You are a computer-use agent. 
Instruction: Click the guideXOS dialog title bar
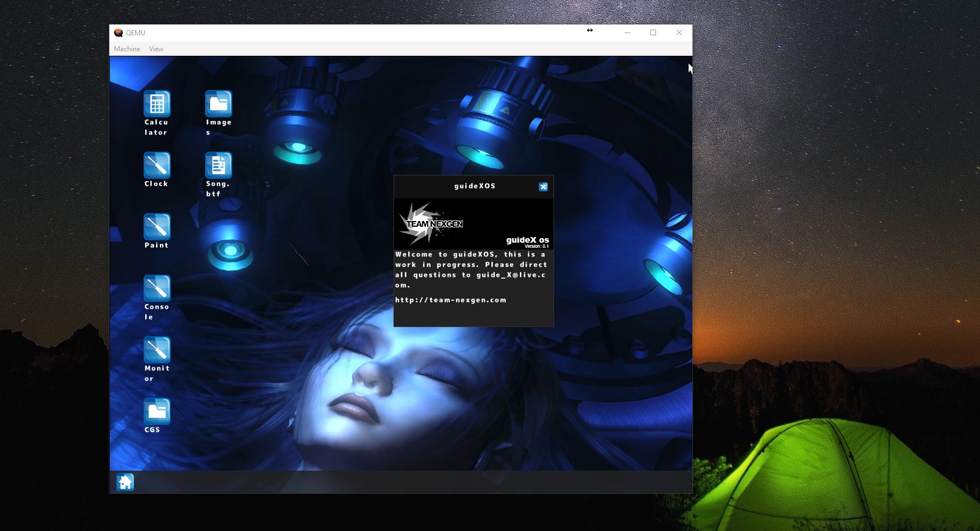pyautogui.click(x=474, y=186)
